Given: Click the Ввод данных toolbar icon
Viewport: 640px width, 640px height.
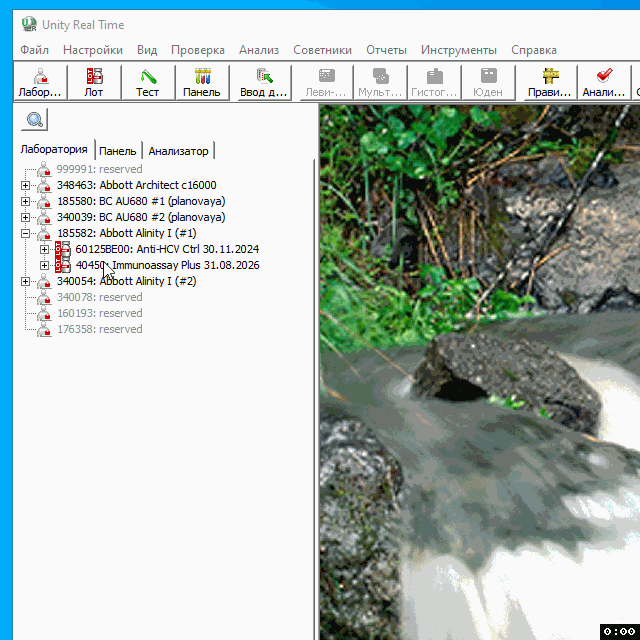Looking at the screenshot, I should pyautogui.click(x=263, y=82).
